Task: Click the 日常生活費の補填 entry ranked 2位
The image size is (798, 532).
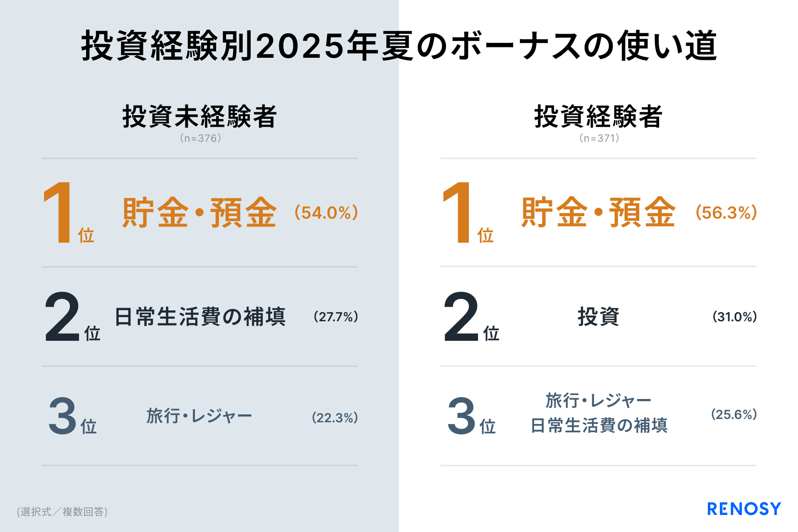Action: pyautogui.click(x=200, y=317)
